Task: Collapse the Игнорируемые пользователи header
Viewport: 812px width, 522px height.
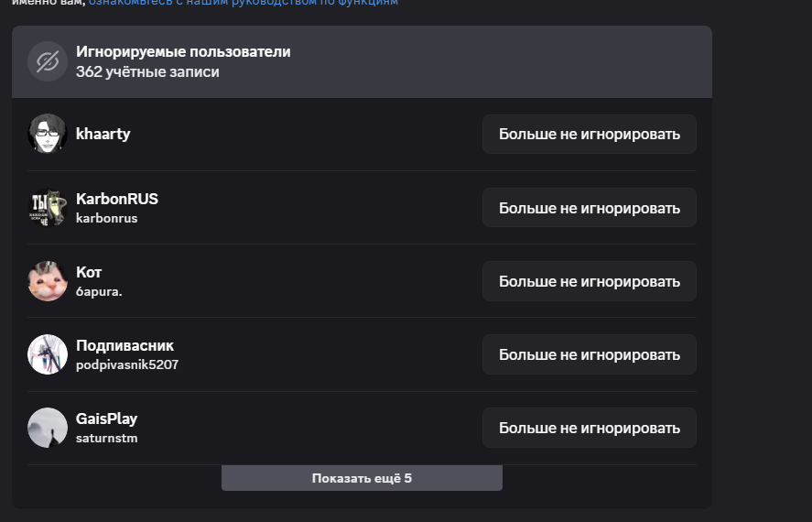Action: click(362, 61)
